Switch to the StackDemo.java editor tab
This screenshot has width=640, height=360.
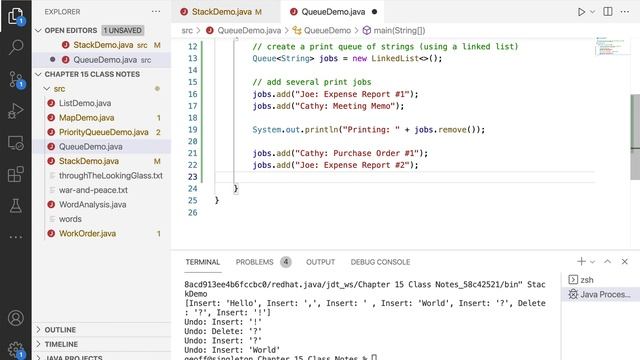(226, 12)
